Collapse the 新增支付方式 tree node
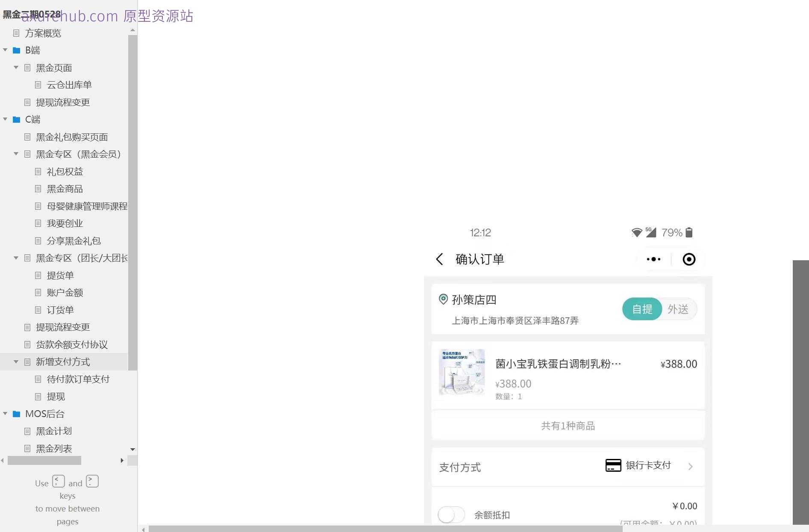809x532 pixels. 16,362
